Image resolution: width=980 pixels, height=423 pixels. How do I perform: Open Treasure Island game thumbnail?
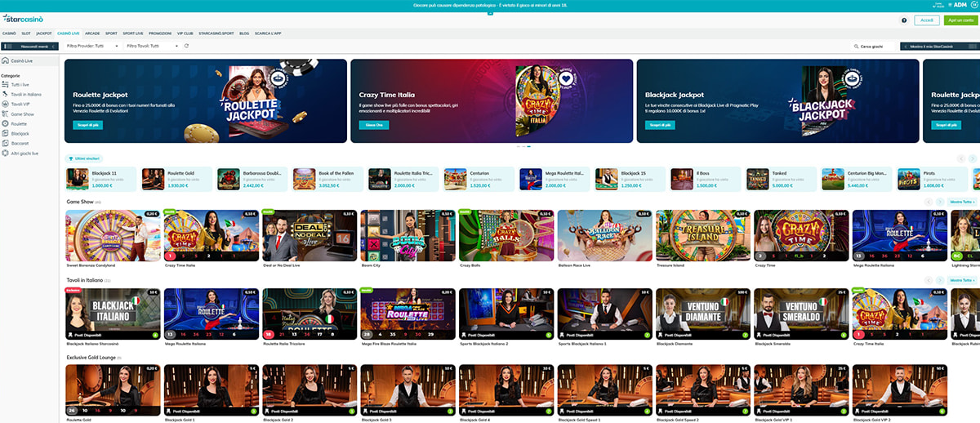pos(702,235)
